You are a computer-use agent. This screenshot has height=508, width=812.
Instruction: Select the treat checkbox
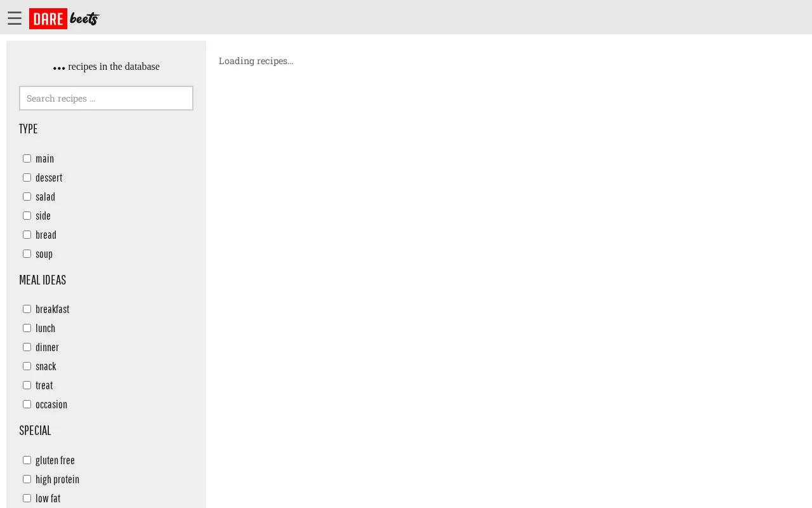[x=27, y=385]
